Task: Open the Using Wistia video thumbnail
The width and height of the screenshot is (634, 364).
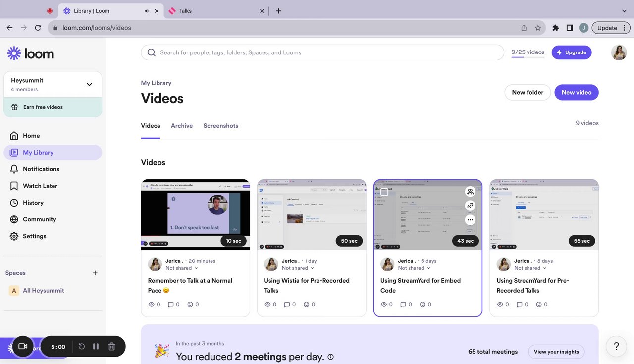Action: pos(312,214)
